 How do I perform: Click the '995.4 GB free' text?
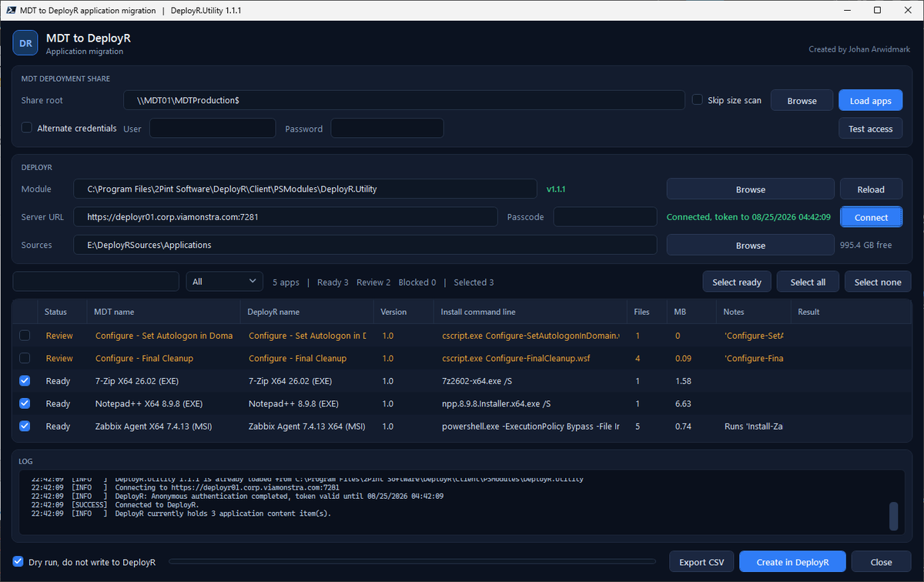click(x=865, y=246)
